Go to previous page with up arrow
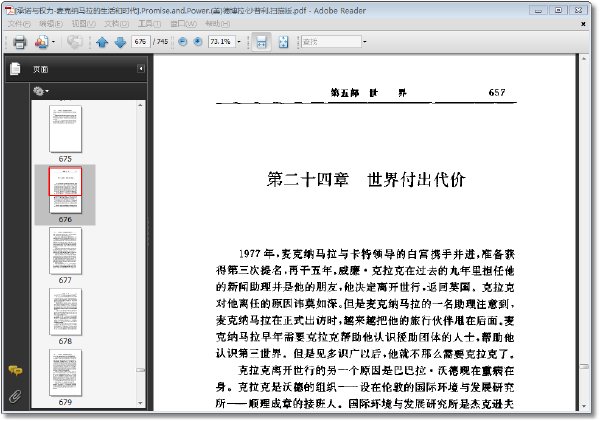This screenshot has width=600, height=422. coord(102,42)
